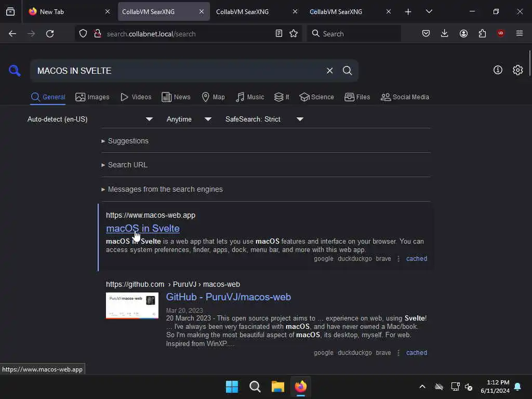Switch to the New Tab browser tab
Image resolution: width=532 pixels, height=399 pixels.
(70, 11)
